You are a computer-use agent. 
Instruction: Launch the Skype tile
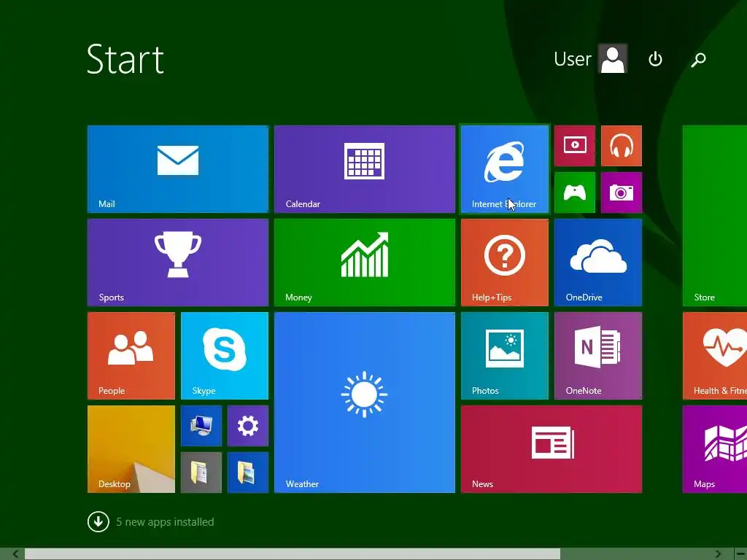pyautogui.click(x=225, y=356)
